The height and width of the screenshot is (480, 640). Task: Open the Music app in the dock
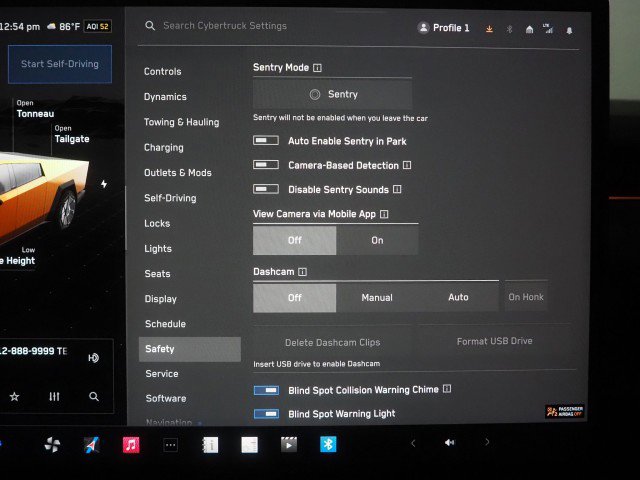pos(131,444)
